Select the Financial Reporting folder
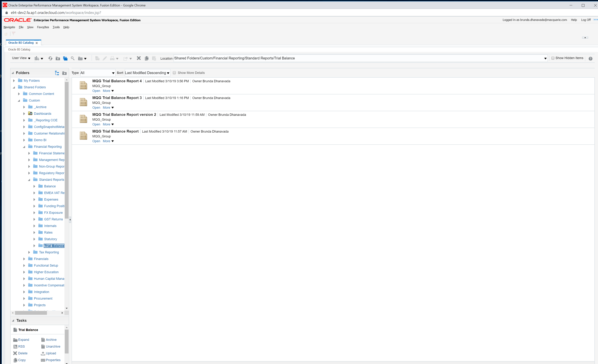The width and height of the screenshot is (598, 364). point(47,146)
